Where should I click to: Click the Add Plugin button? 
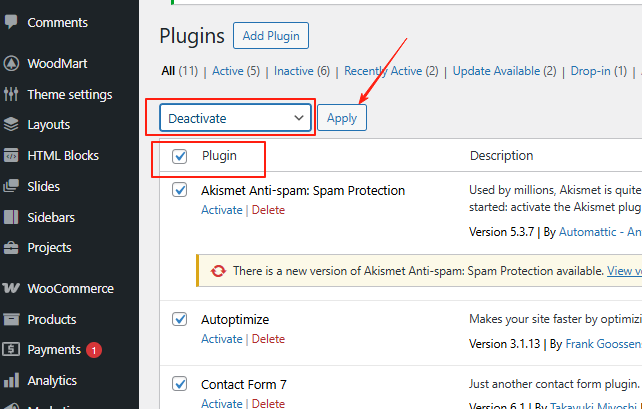point(271,36)
